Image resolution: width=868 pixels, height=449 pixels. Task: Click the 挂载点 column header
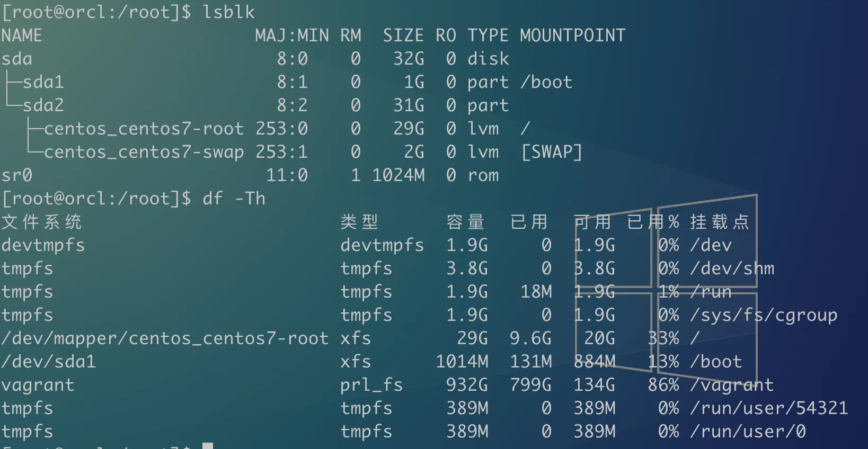tap(720, 222)
